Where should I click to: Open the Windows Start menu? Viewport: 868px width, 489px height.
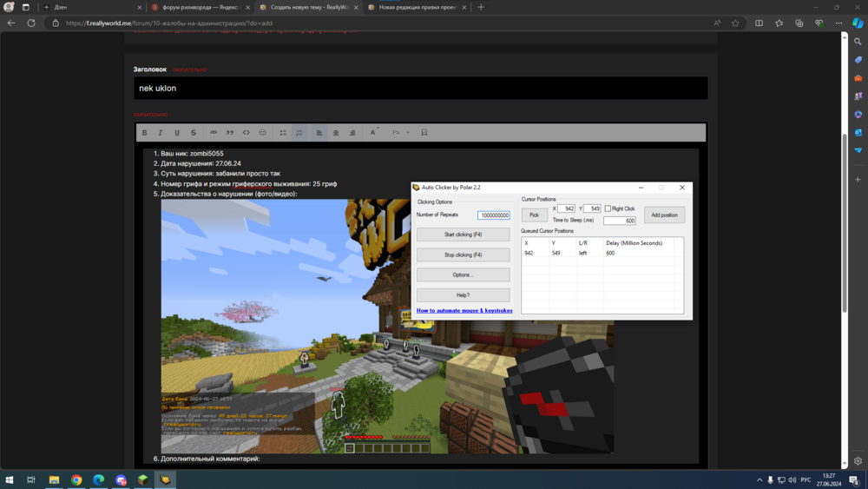(x=10, y=479)
